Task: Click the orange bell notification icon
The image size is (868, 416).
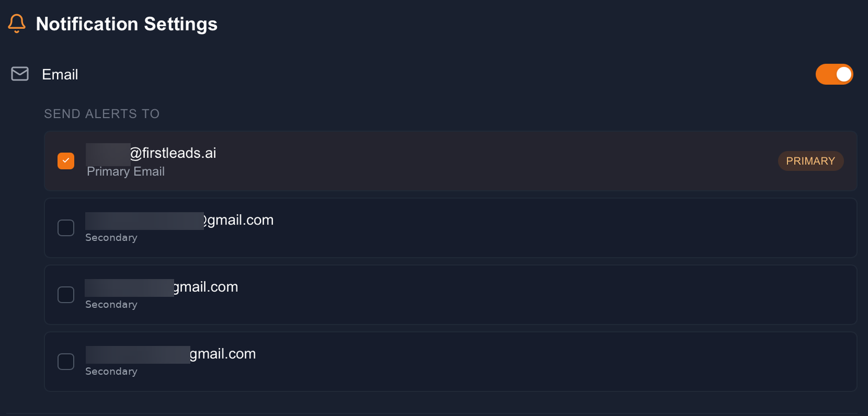Action: pos(17,24)
